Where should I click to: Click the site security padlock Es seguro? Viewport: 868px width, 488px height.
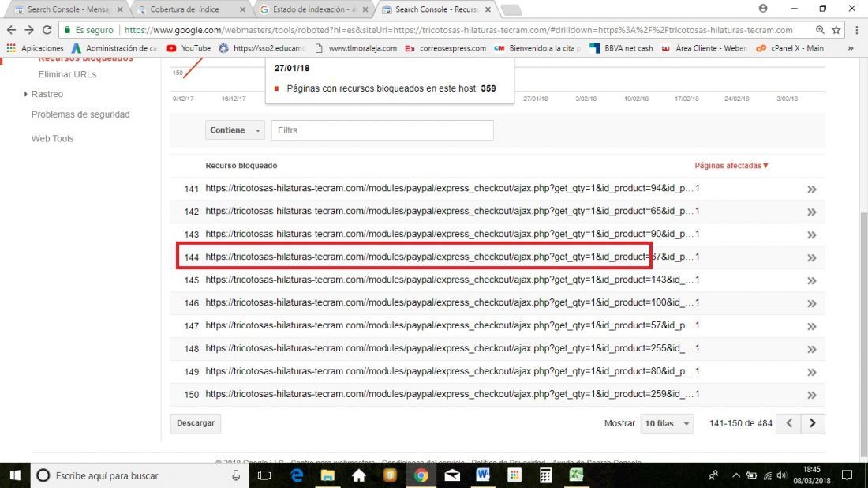pyautogui.click(x=88, y=30)
